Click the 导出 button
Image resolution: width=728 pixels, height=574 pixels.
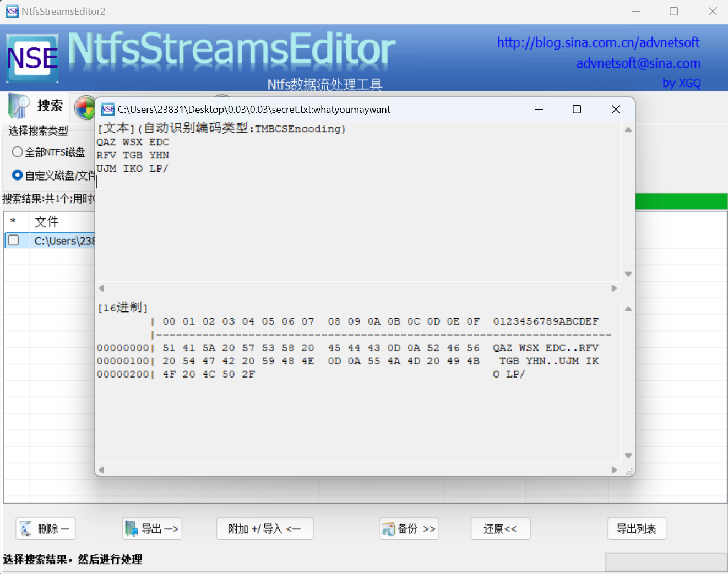[x=152, y=529]
